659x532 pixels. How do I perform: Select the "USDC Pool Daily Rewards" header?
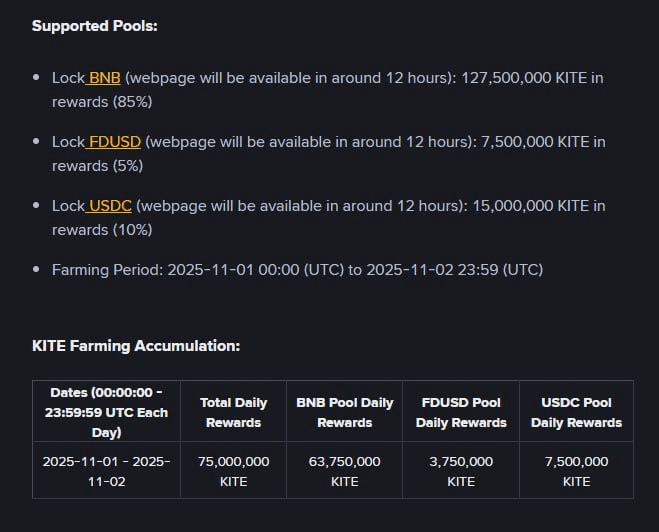click(x=576, y=412)
